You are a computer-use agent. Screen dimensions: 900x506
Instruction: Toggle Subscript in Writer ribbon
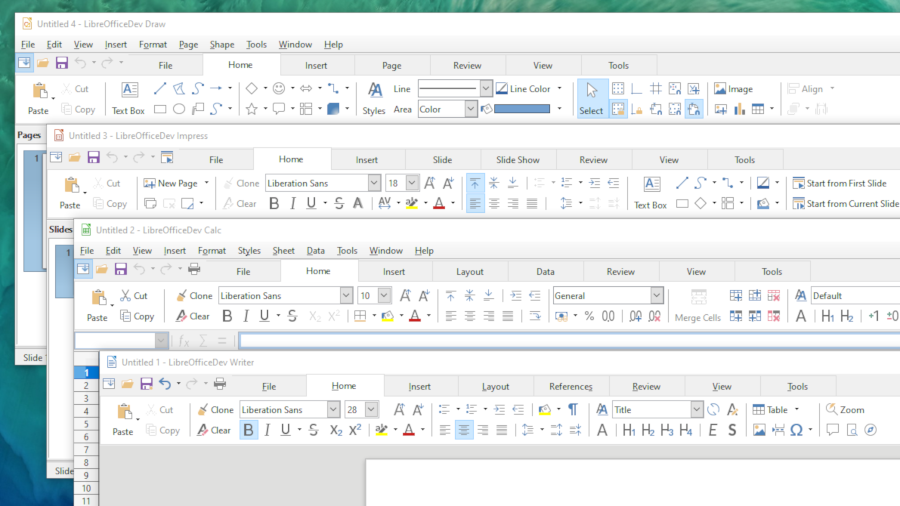336,430
